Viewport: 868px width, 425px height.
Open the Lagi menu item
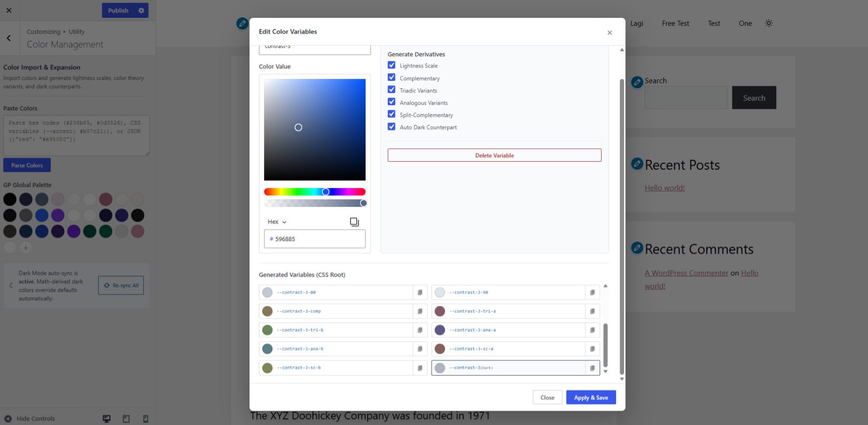point(636,23)
